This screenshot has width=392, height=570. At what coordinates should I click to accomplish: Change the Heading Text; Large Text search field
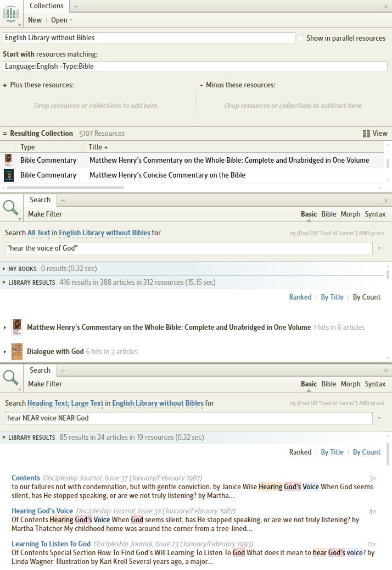pos(65,403)
